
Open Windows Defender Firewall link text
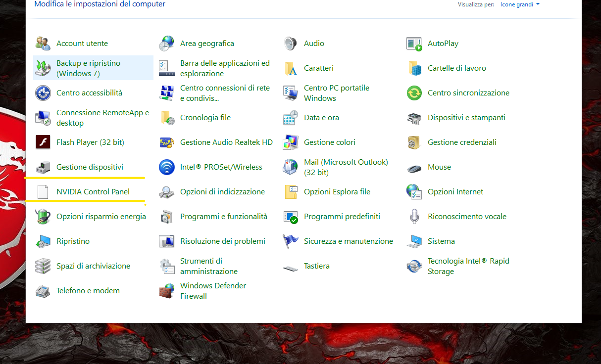213,291
